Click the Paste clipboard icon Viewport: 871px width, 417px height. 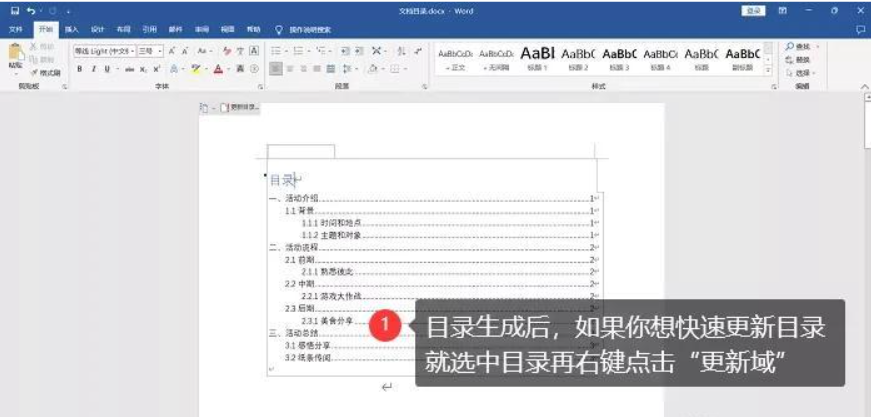tap(16, 52)
